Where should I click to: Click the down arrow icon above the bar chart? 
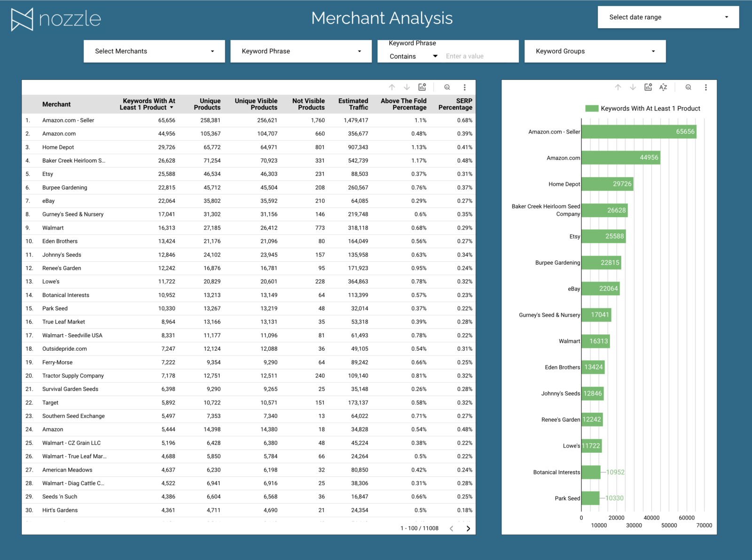tap(633, 87)
